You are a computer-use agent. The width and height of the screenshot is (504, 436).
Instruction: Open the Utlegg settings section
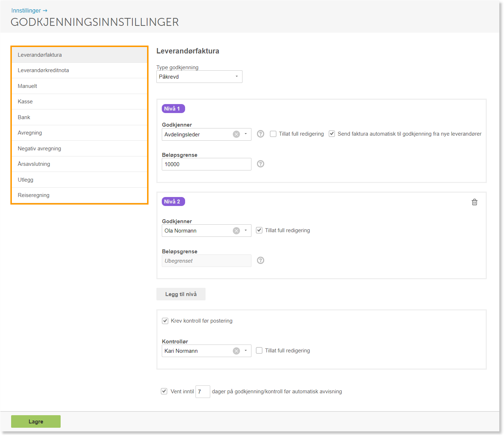[x=80, y=180]
